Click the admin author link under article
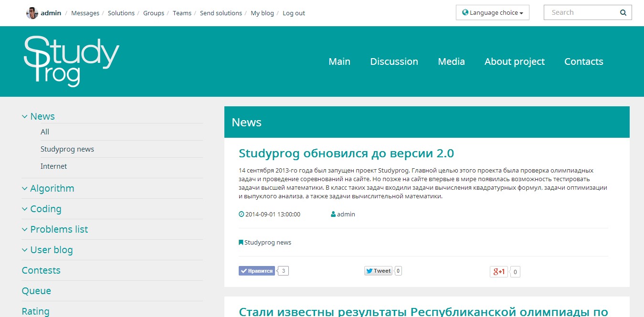 coord(346,215)
